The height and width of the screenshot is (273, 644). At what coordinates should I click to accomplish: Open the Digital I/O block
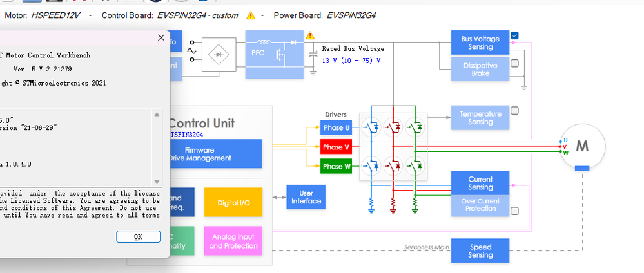(233, 202)
